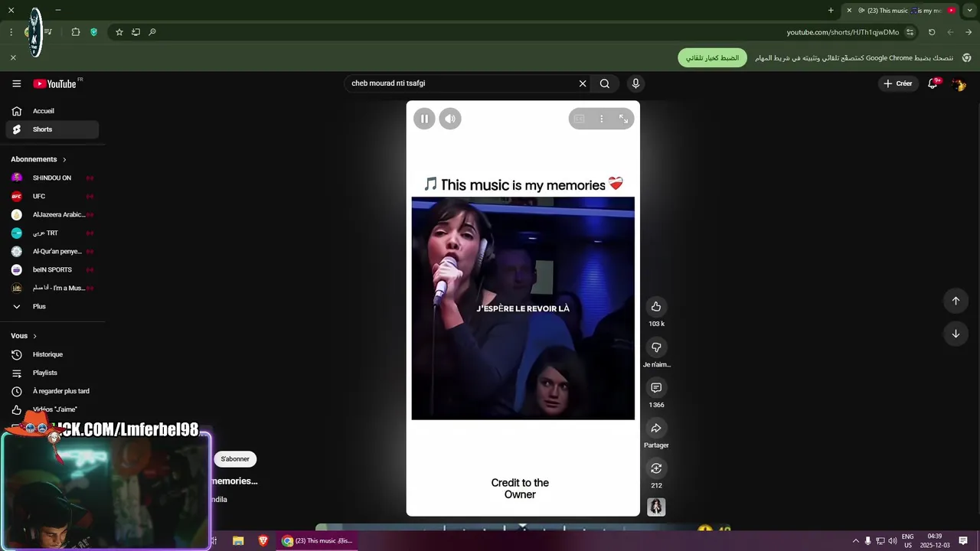Open the beIN SPORTS channel
The height and width of the screenshot is (551, 980).
[52, 269]
